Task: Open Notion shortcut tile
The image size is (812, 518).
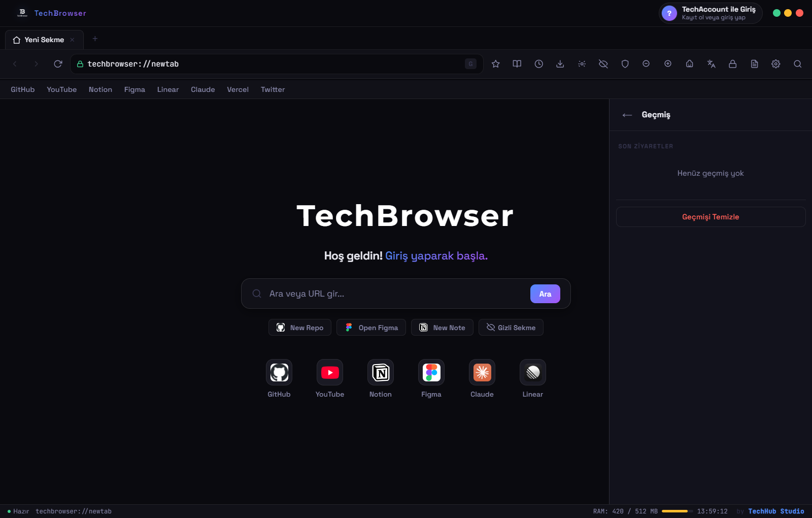Action: (x=381, y=372)
